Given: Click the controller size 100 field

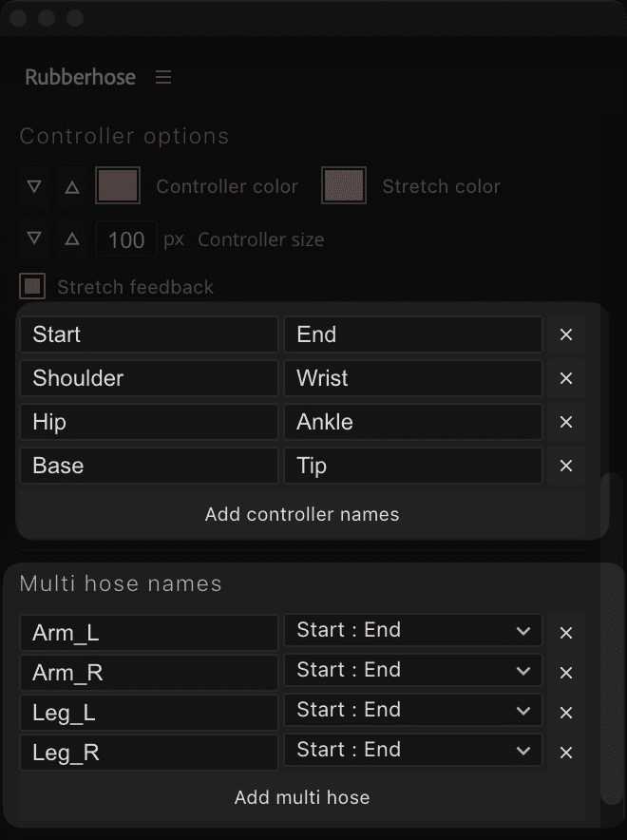Looking at the screenshot, I should click(126, 239).
